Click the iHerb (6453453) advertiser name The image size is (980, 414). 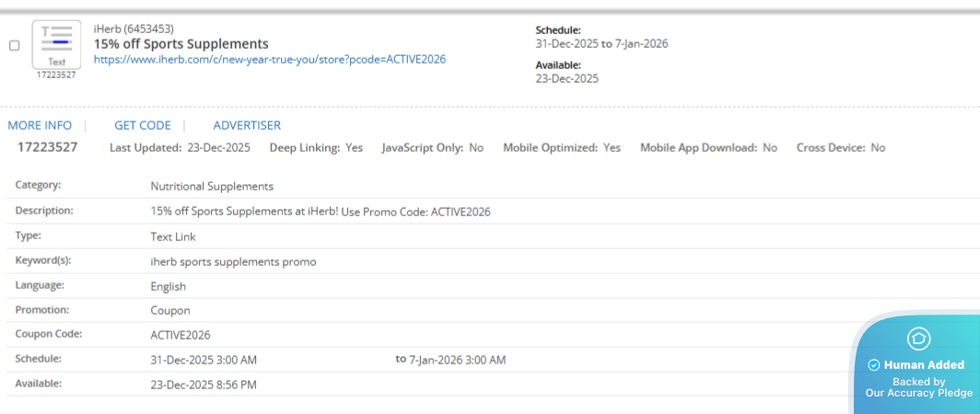(x=134, y=29)
